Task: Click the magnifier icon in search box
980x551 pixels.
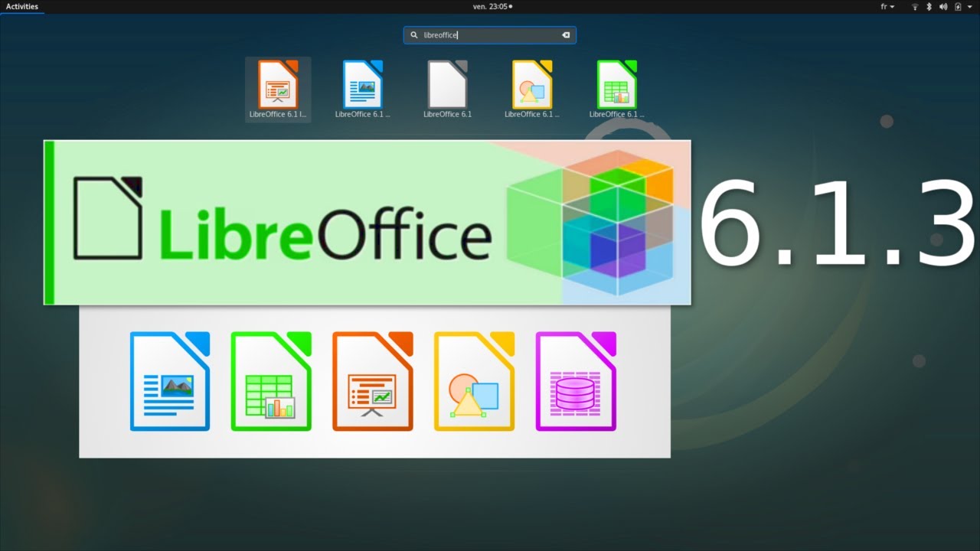Action: (x=414, y=35)
